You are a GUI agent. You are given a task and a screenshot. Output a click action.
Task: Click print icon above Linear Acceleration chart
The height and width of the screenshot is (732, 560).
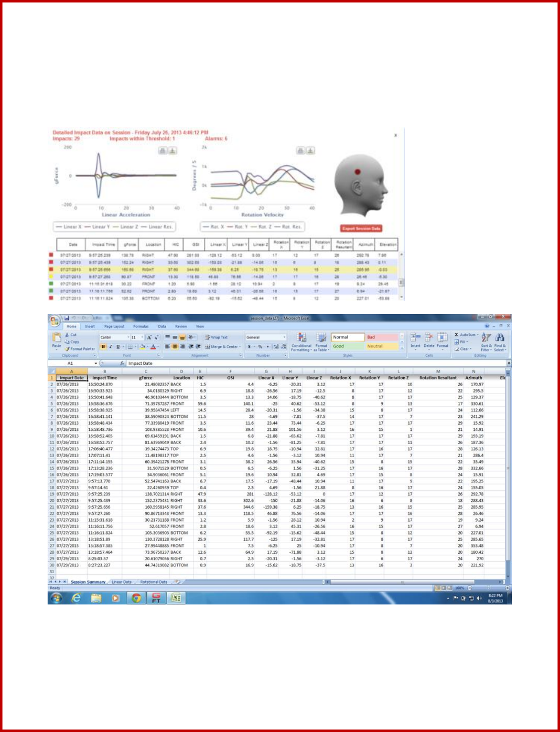(x=163, y=150)
